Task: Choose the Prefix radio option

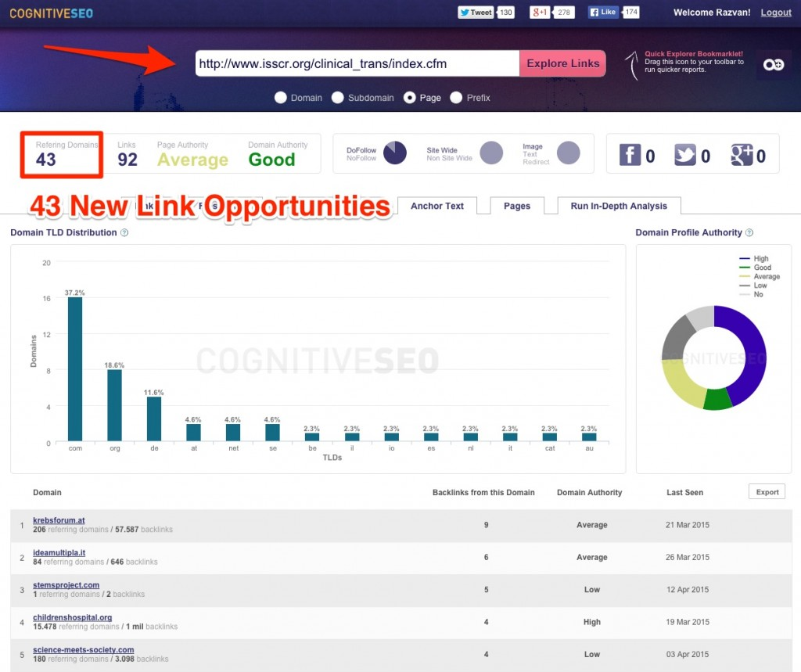Action: 456,98
